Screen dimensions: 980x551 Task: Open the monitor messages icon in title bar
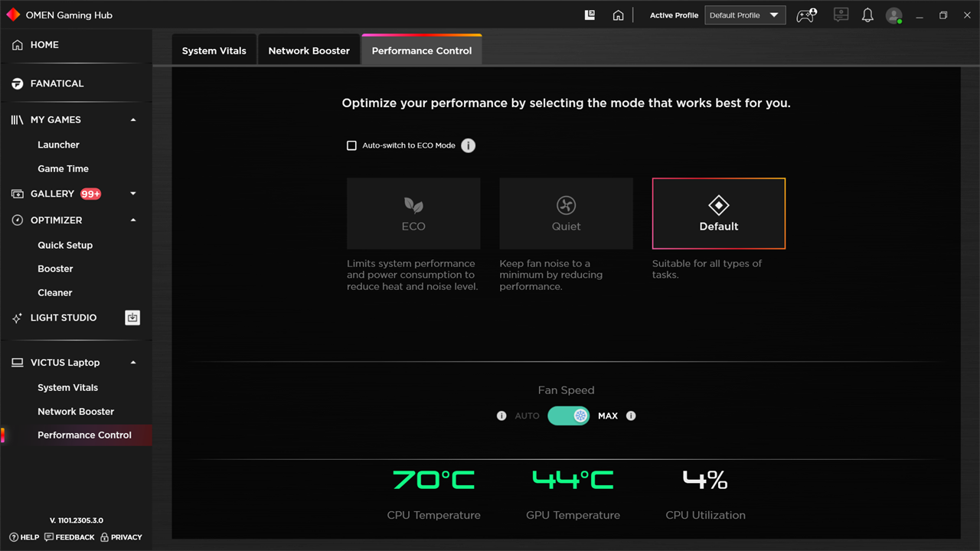click(841, 15)
